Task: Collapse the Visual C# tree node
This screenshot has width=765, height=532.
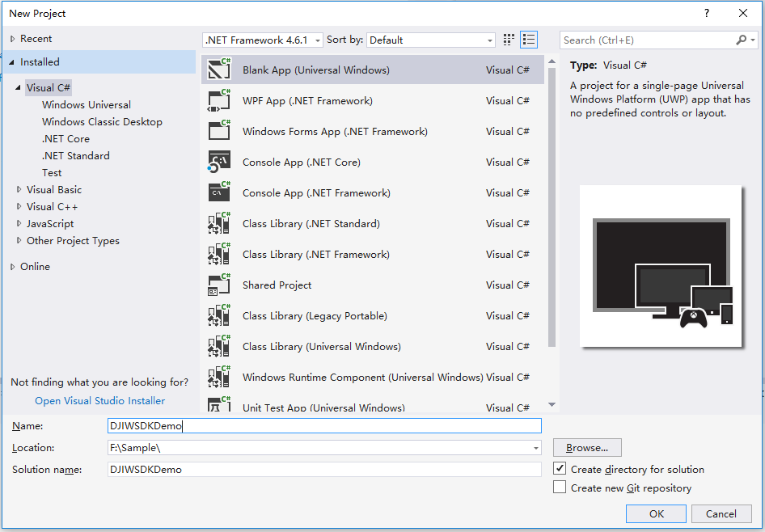Action: click(x=18, y=88)
